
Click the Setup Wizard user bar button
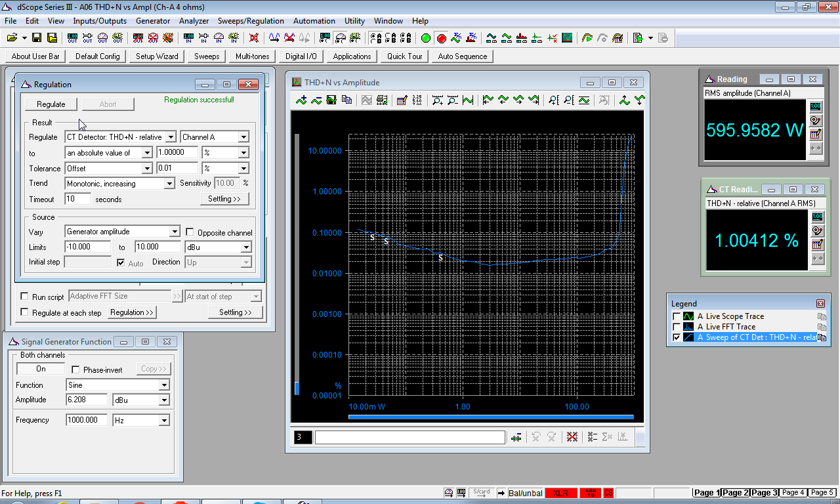point(157,56)
